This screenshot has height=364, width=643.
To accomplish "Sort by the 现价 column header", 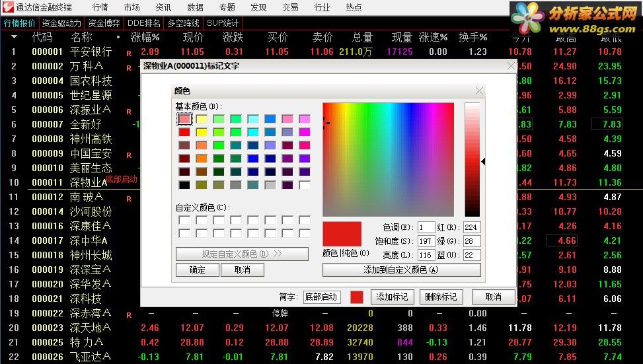I will point(193,37).
